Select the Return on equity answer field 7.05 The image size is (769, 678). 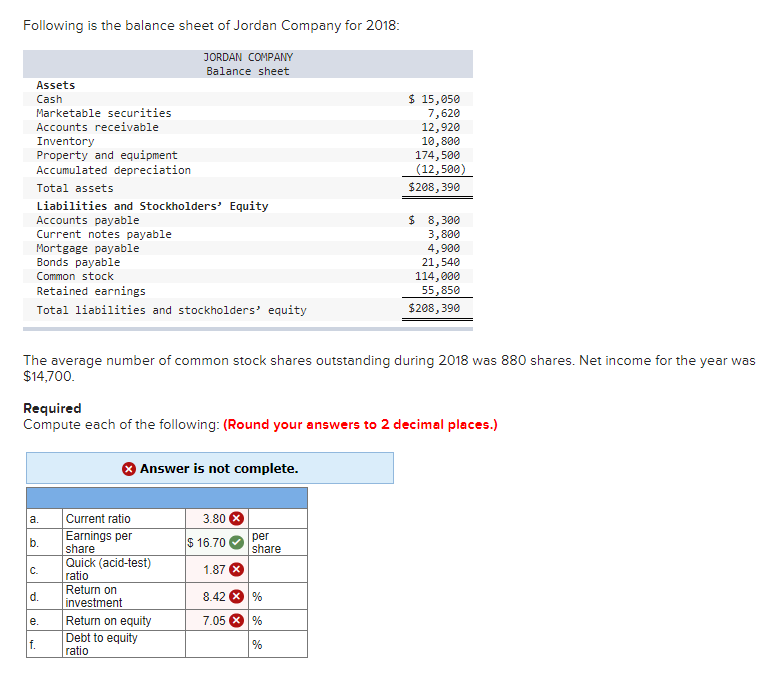pos(217,620)
